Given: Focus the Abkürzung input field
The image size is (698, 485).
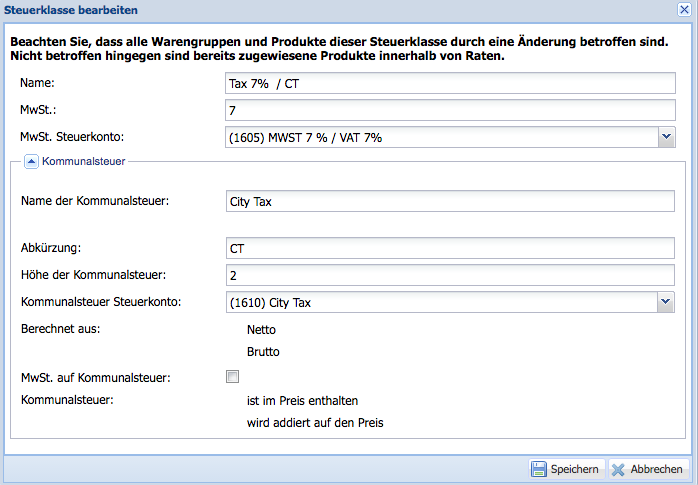Looking at the screenshot, I should 452,247.
